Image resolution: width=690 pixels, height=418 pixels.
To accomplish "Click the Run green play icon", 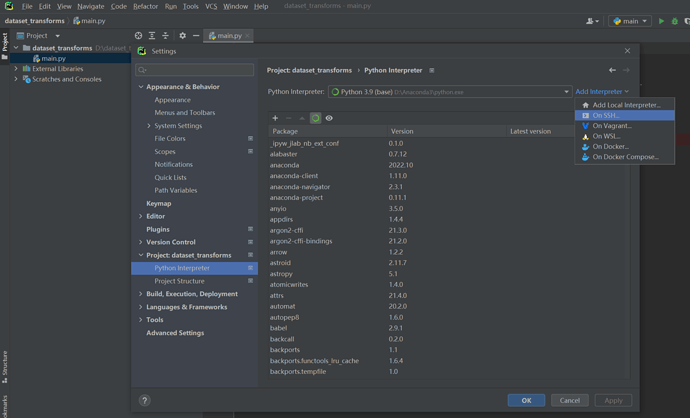I will click(661, 21).
